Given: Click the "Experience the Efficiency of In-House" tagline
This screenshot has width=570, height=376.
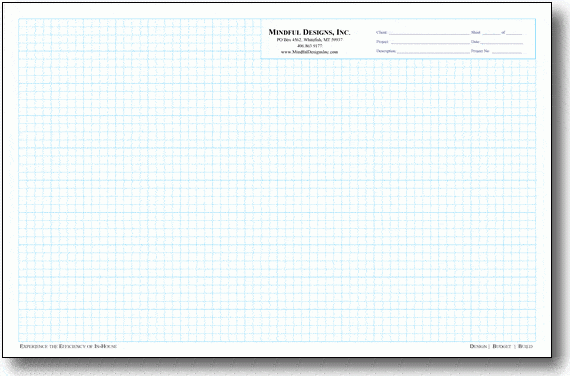Looking at the screenshot, I should tap(68, 346).
